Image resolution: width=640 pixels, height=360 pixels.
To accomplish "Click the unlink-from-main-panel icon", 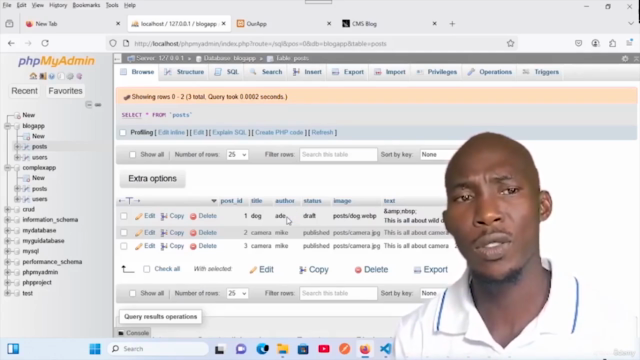I will pos(98,105).
